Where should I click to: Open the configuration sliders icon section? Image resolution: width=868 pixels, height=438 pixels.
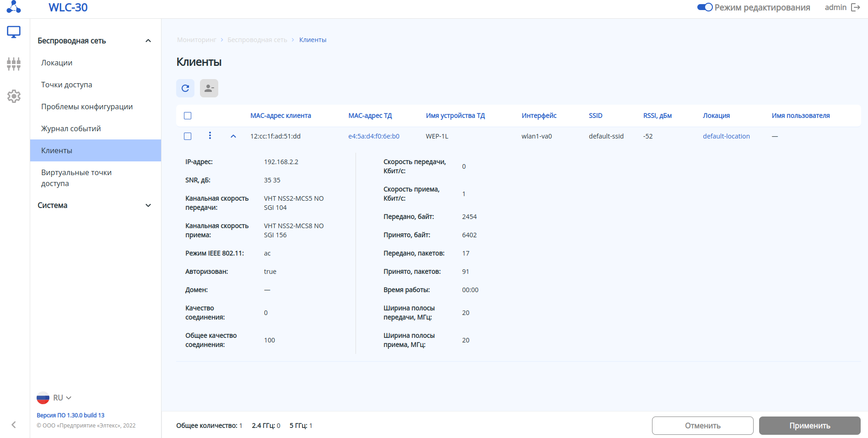pyautogui.click(x=14, y=64)
